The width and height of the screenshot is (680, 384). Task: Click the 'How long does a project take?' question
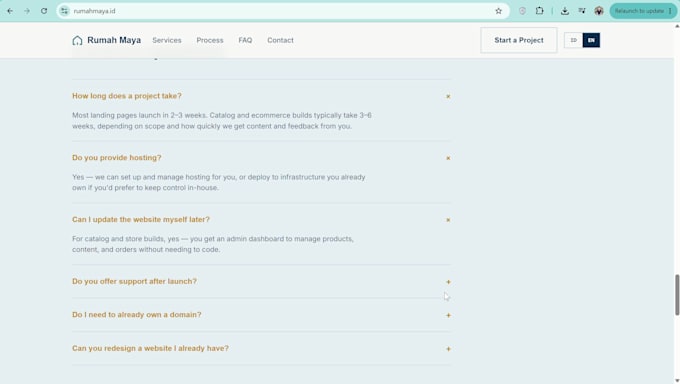coord(127,96)
